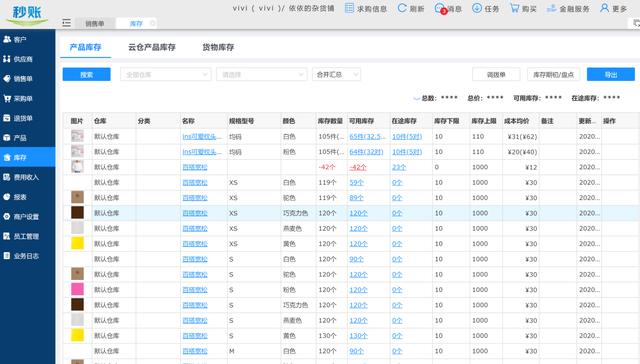Open the -42个 available stock link

point(358,167)
